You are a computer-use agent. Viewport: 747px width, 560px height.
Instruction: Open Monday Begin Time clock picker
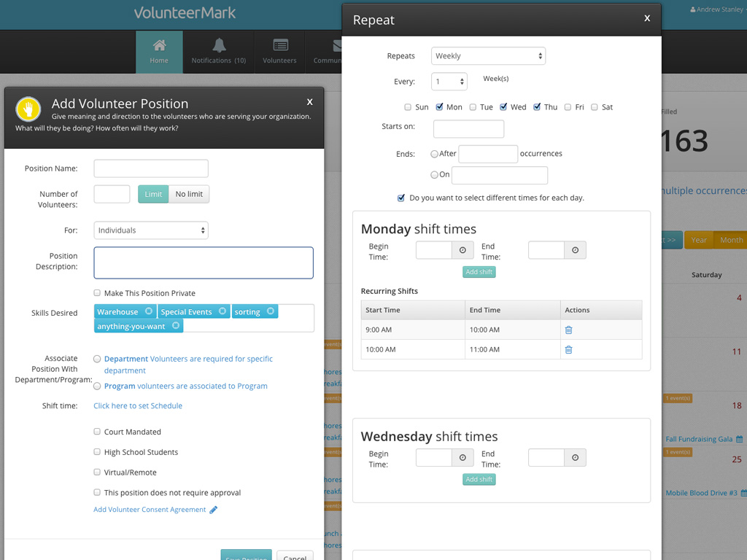(462, 250)
